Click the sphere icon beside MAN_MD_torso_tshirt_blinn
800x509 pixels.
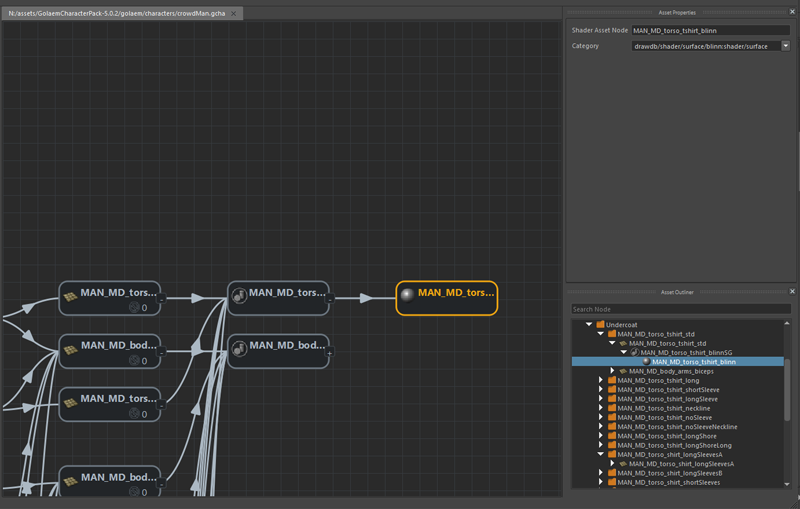tap(646, 362)
